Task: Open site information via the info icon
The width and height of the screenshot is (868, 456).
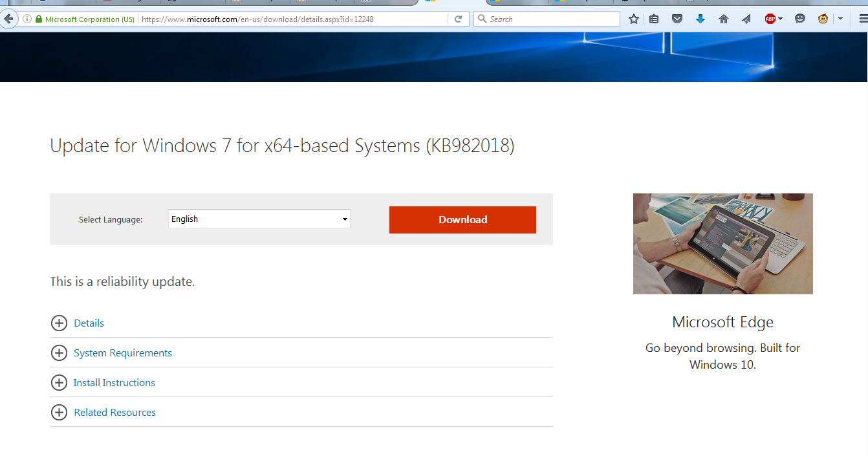Action: point(27,19)
